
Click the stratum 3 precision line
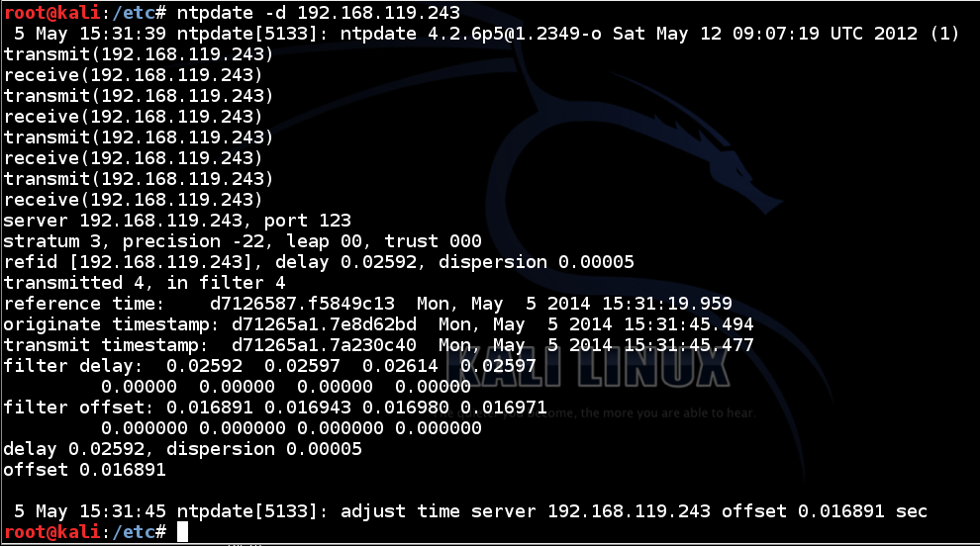243,241
